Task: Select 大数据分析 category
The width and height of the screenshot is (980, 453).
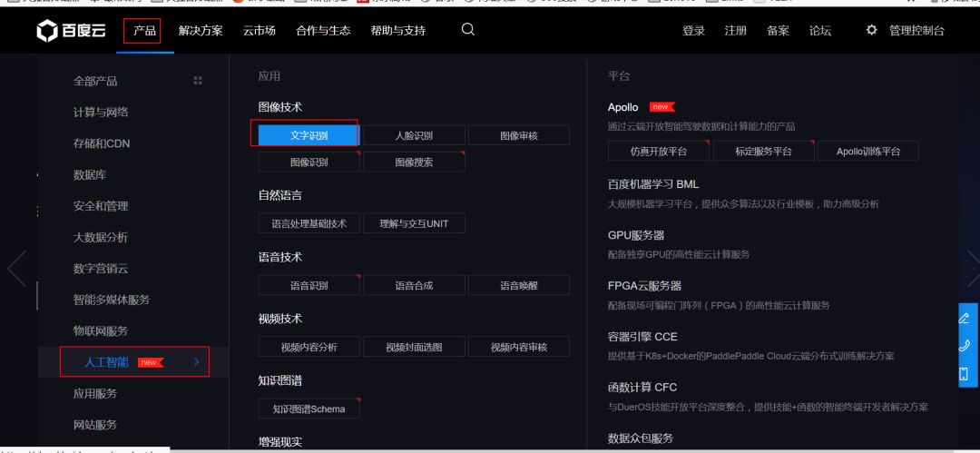Action: click(x=101, y=237)
